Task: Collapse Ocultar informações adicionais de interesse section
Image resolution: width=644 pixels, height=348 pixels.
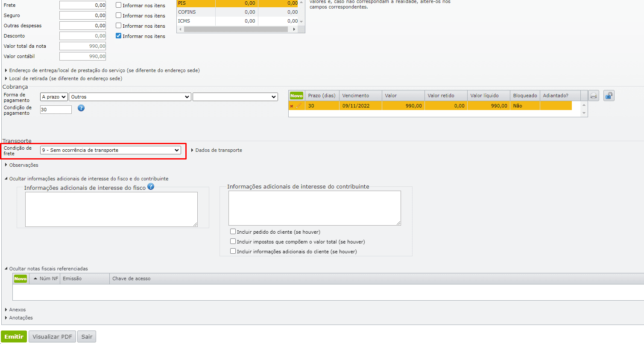Action: (x=86, y=179)
